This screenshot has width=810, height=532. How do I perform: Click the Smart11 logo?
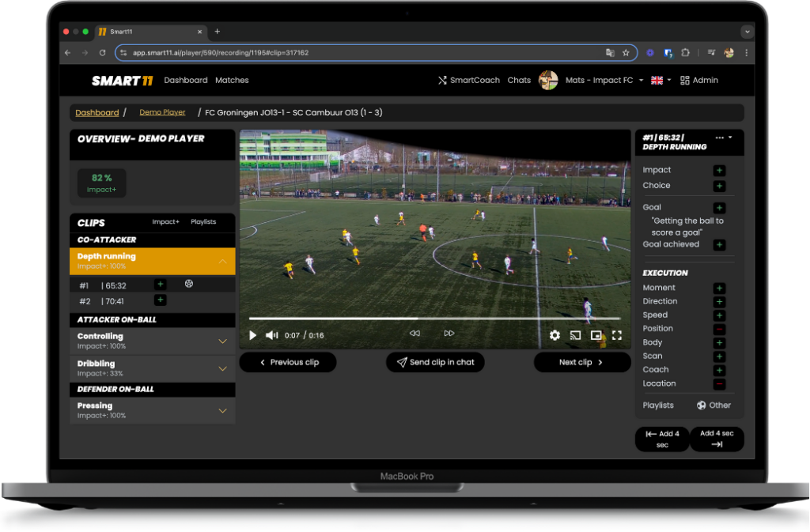pos(123,81)
